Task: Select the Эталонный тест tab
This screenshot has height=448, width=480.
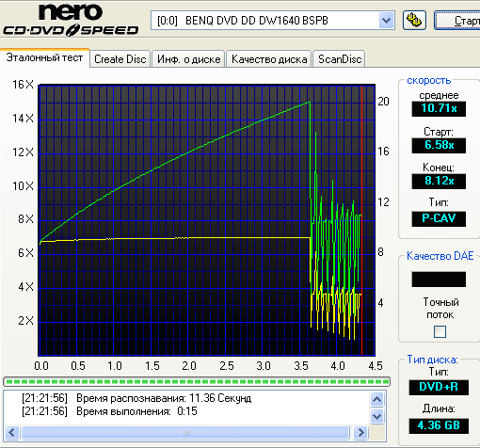Action: [x=44, y=57]
